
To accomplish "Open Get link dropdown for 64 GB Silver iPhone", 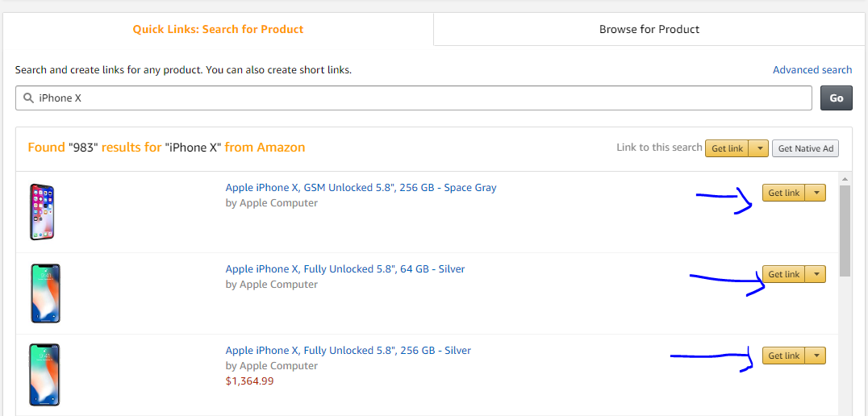I will pos(816,275).
